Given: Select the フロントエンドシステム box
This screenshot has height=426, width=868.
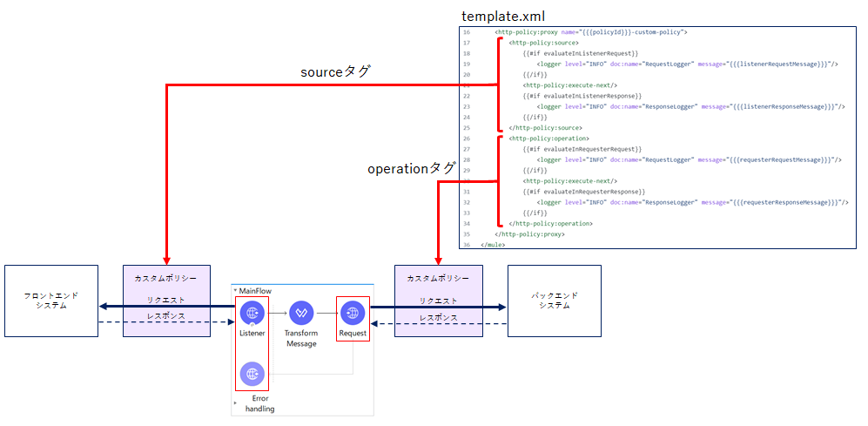Looking at the screenshot, I should point(50,301).
